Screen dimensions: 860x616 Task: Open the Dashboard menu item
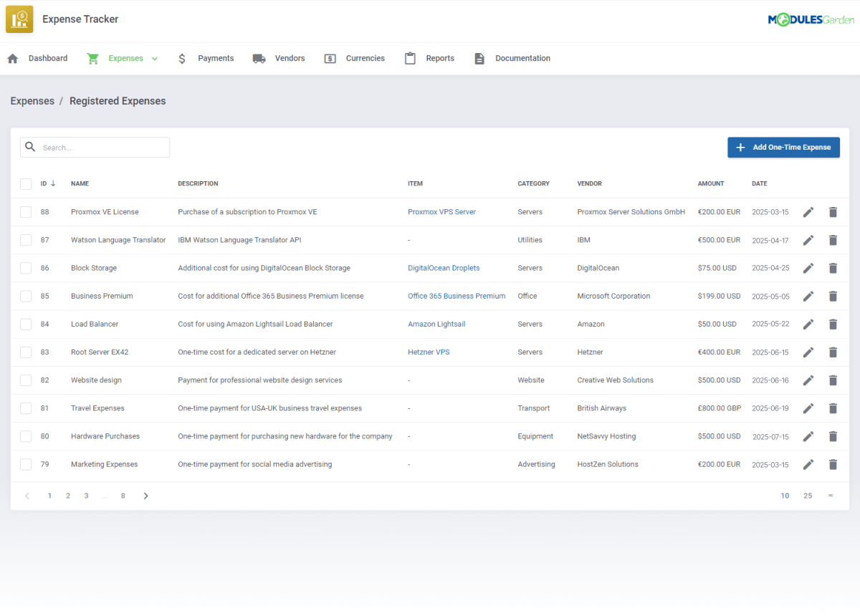coord(37,59)
